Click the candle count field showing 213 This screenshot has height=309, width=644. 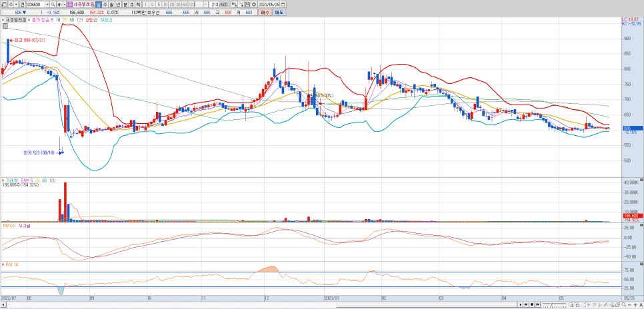(x=215, y=4)
